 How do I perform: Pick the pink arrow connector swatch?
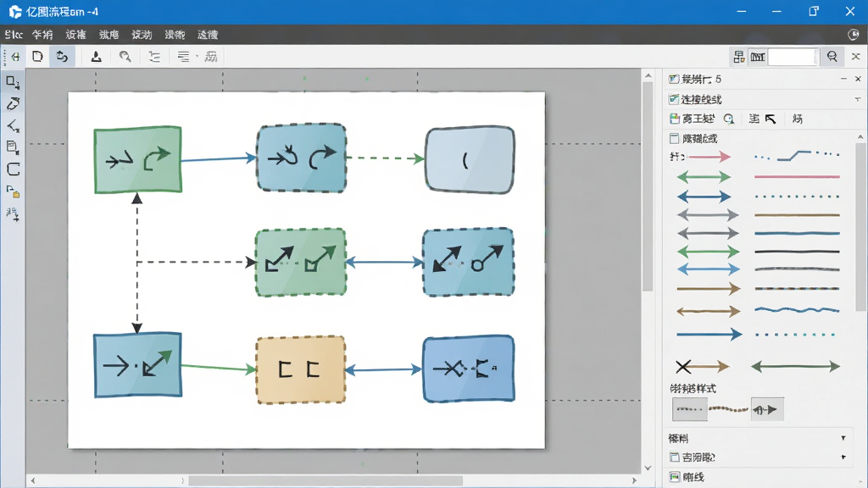[x=710, y=157]
